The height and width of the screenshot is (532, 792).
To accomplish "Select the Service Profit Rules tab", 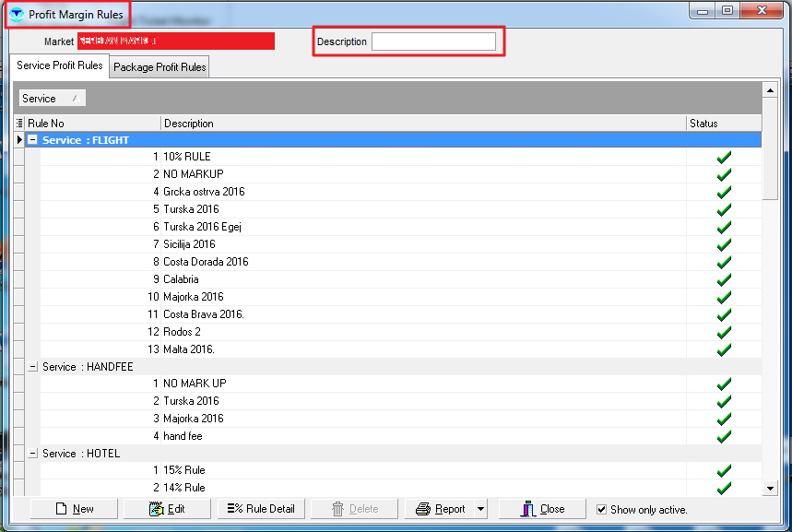I will (x=60, y=66).
